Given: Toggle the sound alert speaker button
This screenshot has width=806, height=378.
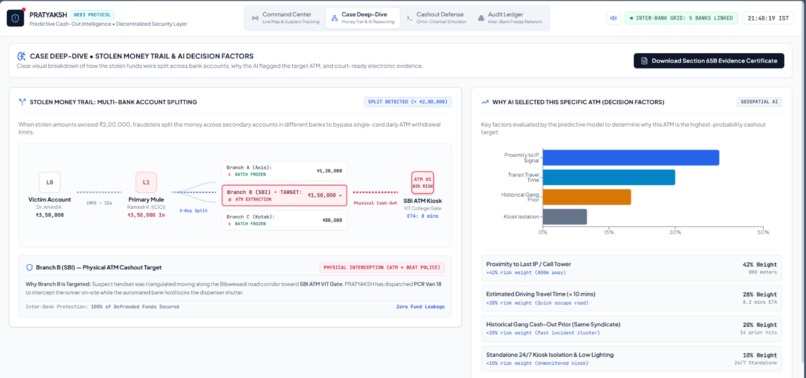Looking at the screenshot, I should [613, 18].
